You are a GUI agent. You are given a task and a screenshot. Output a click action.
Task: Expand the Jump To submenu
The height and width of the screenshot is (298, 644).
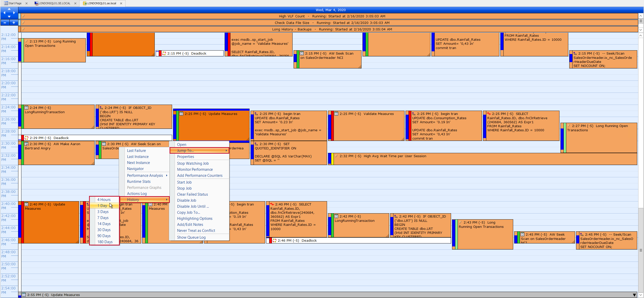[185, 150]
